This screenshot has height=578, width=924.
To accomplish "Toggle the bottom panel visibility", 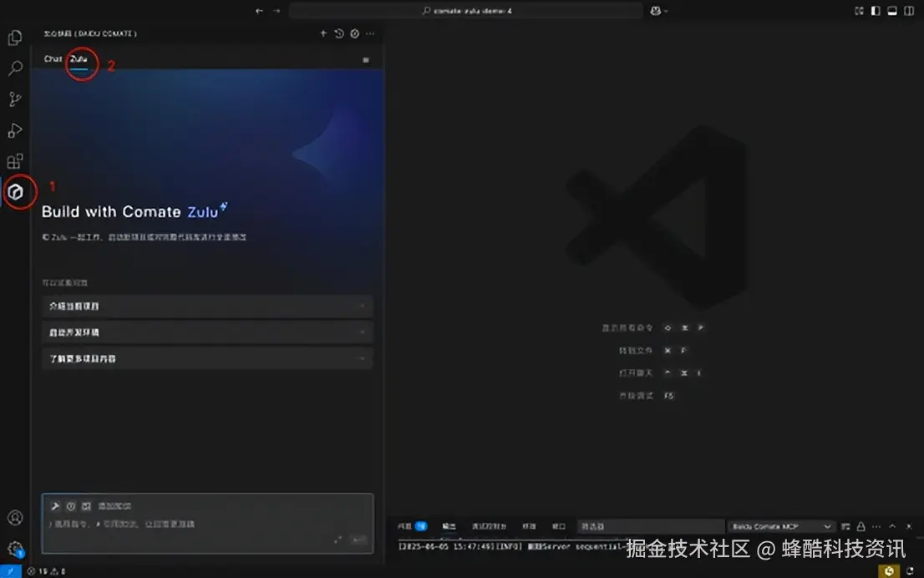I will point(892,11).
